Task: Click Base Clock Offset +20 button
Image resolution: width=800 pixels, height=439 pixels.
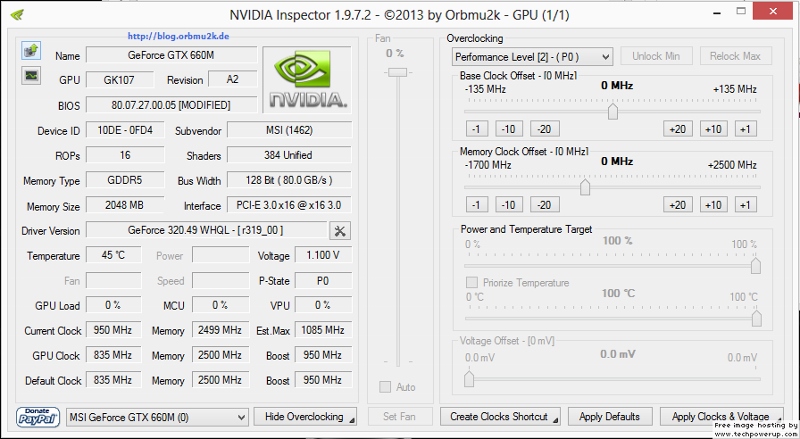Action: point(678,129)
